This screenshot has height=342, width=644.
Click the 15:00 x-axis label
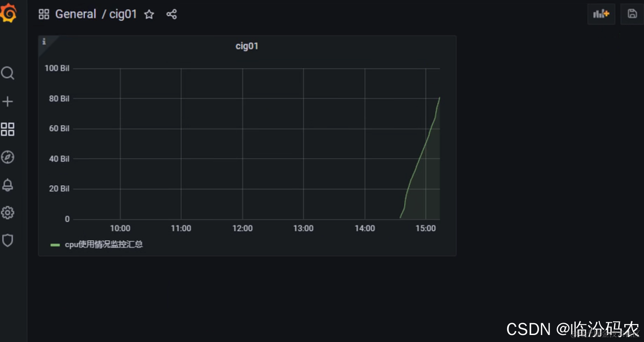pos(426,228)
